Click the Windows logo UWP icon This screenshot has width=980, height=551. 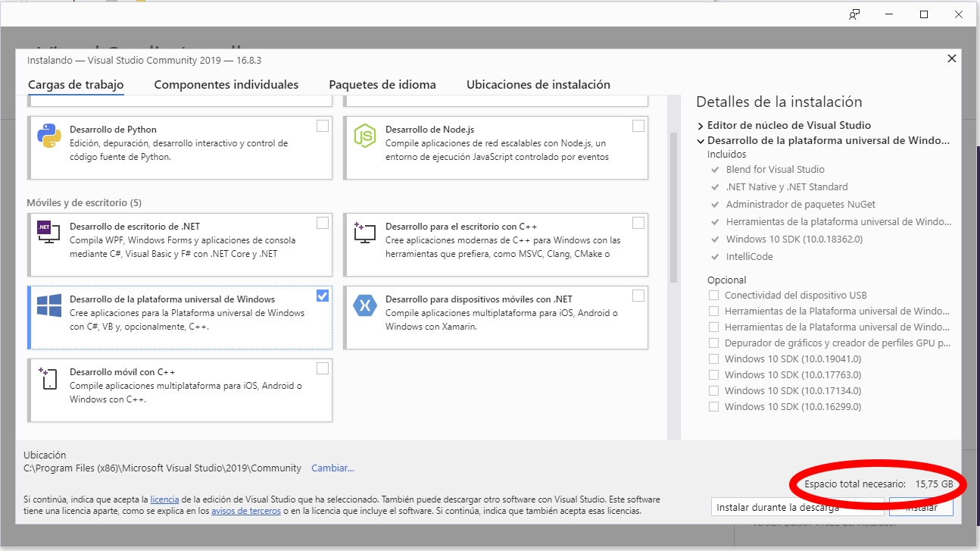coord(49,305)
